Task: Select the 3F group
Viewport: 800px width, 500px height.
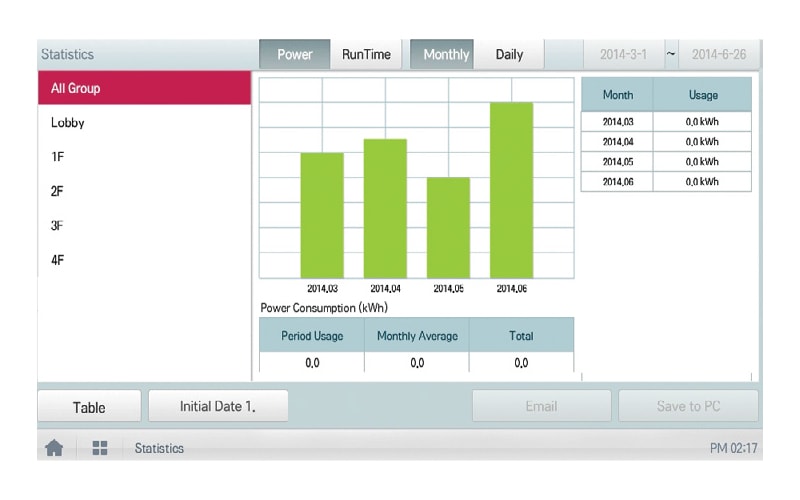Action: coord(144,226)
